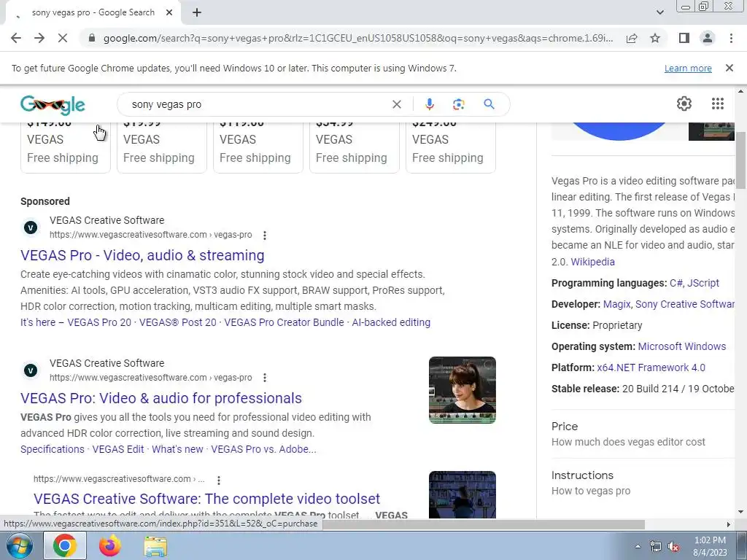
Task: Launch Firefox from the taskbar
Action: point(109,545)
